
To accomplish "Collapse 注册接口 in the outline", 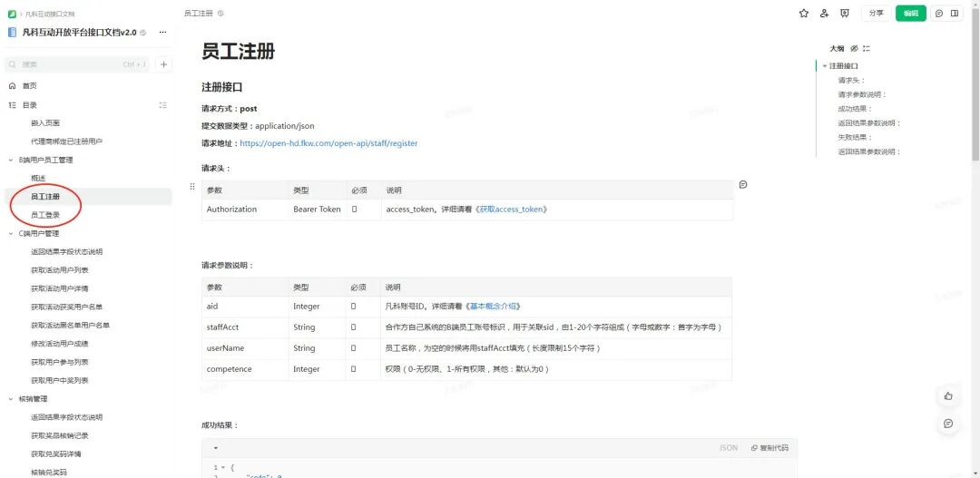I will click(x=825, y=65).
